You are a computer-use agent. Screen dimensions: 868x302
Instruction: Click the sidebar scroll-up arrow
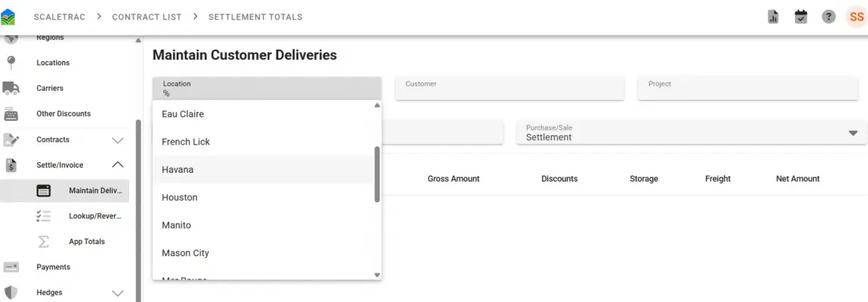(x=138, y=40)
